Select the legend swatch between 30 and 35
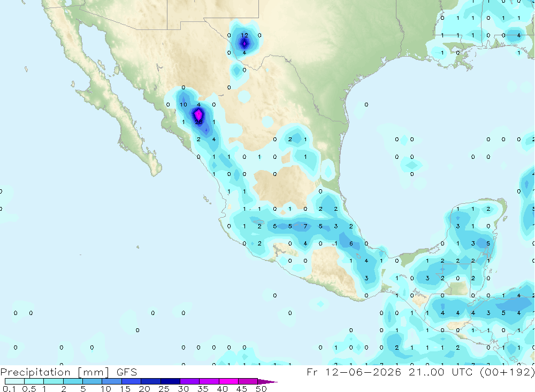The height and width of the screenshot is (392, 535). [x=190, y=381]
